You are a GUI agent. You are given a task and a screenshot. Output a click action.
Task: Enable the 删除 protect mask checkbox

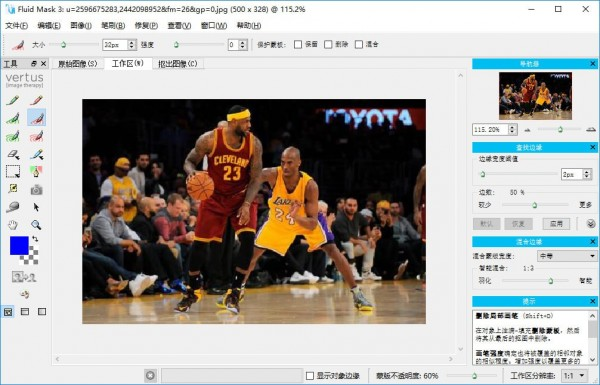[328, 44]
